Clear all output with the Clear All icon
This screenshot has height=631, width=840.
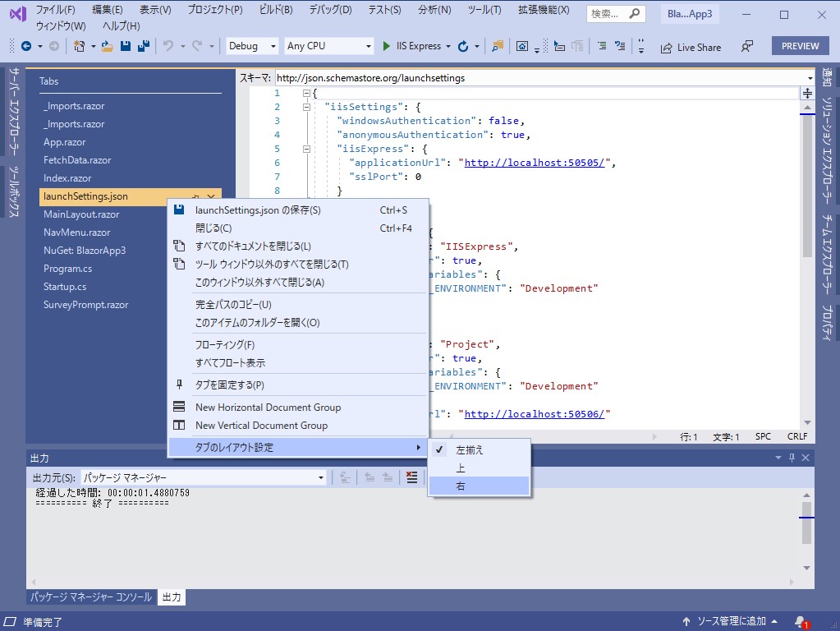pyautogui.click(x=411, y=477)
